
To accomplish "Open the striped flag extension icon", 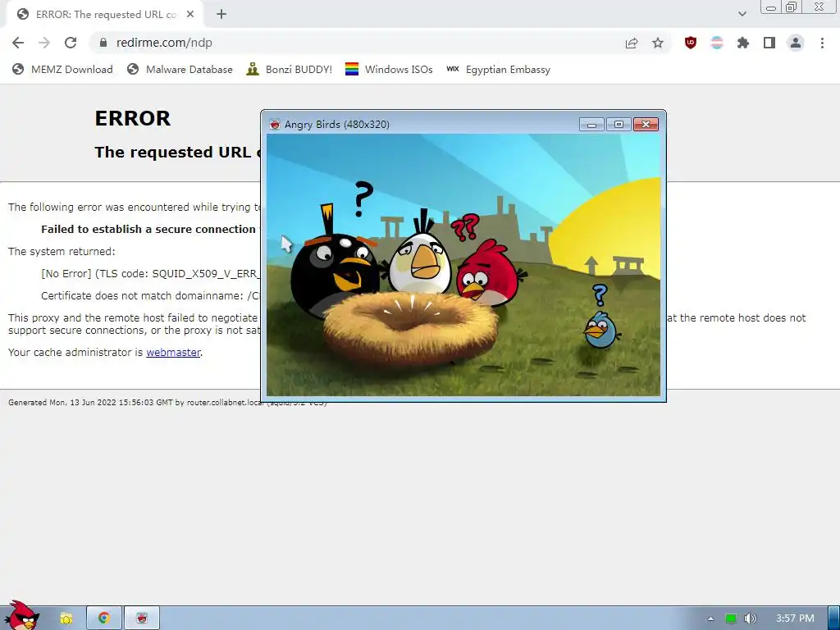I will (717, 43).
